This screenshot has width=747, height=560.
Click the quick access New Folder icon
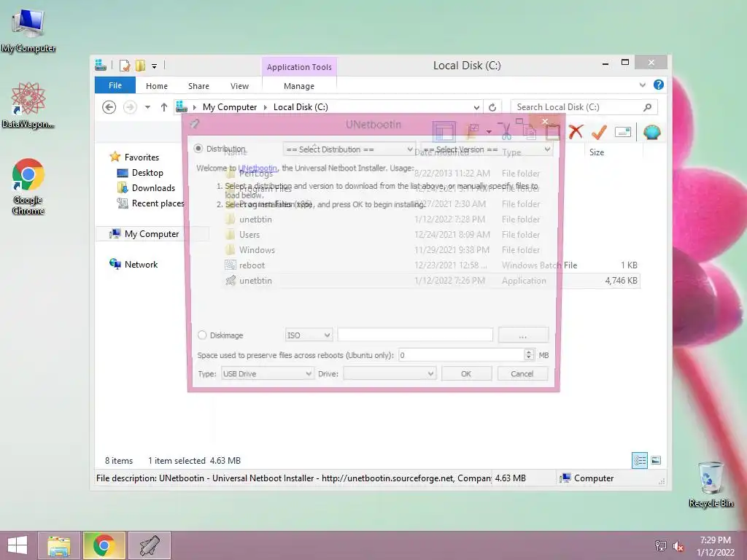click(x=140, y=65)
